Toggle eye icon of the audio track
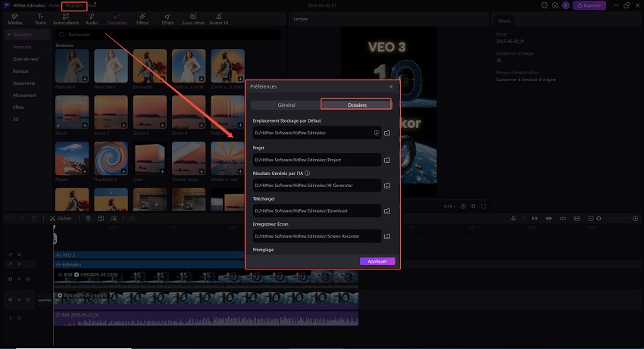Image resolution: width=644 pixels, height=349 pixels. click(19, 318)
